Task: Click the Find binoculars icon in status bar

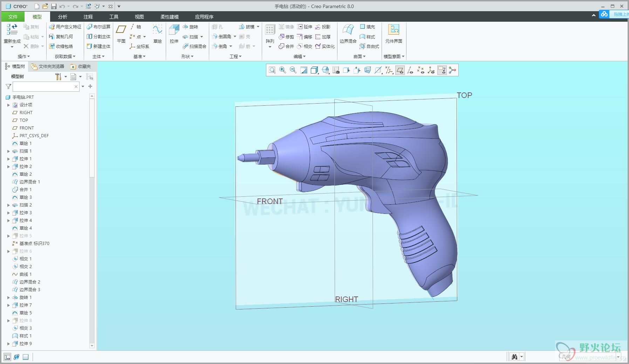Action: 514,357
